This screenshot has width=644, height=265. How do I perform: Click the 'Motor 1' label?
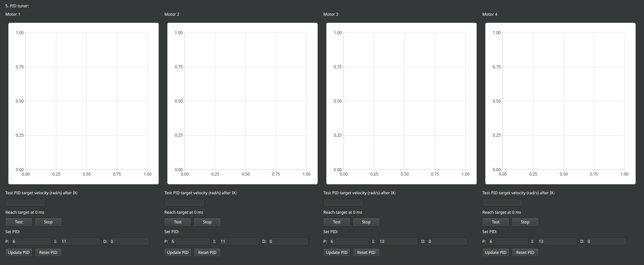pyautogui.click(x=13, y=14)
